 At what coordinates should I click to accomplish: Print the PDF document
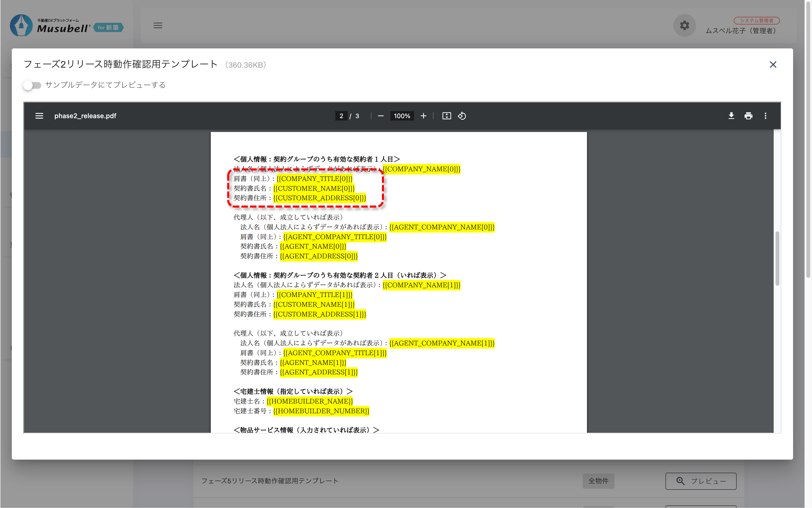coord(748,116)
